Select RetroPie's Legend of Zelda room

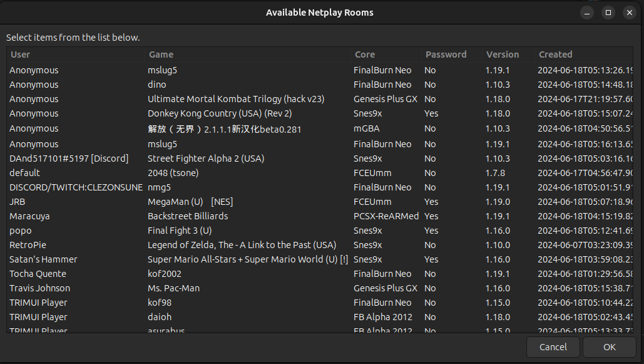point(242,245)
